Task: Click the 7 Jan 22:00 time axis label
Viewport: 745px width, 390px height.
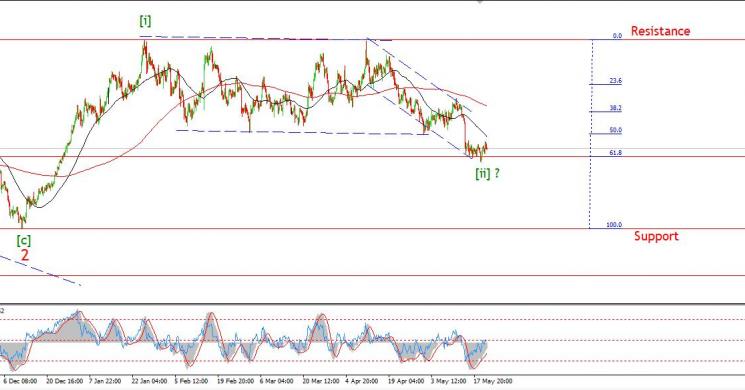Action: (x=104, y=381)
